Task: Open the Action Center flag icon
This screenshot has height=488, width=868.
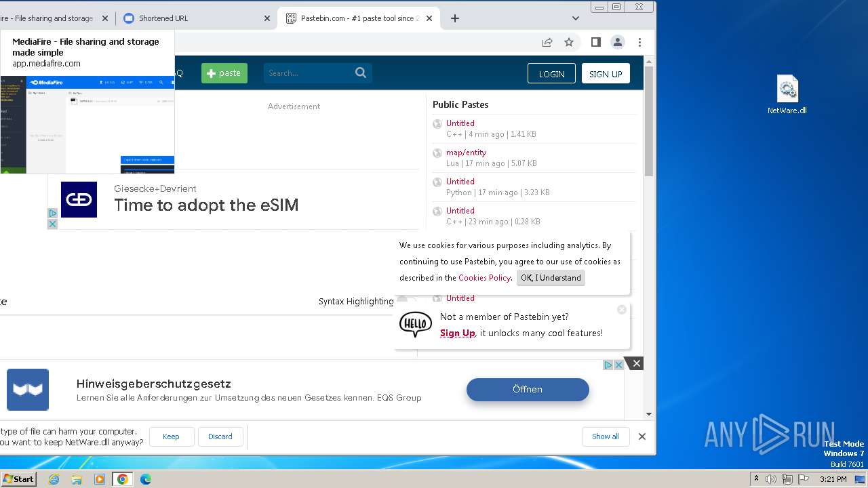Action: point(804,479)
